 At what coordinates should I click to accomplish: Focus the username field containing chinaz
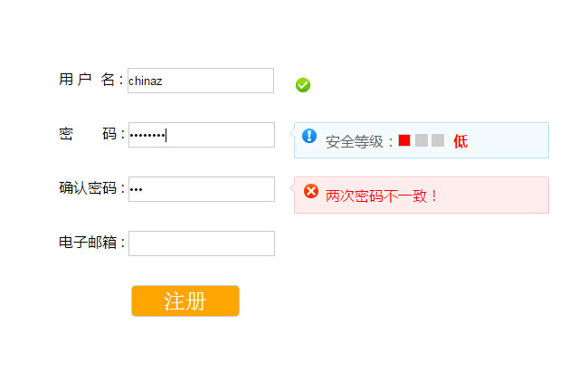pyautogui.click(x=201, y=81)
